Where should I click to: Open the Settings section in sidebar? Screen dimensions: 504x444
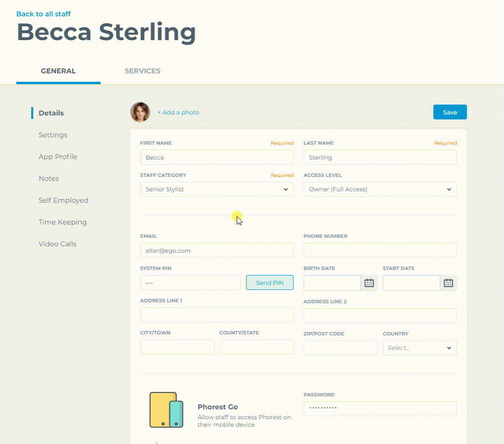(x=53, y=135)
